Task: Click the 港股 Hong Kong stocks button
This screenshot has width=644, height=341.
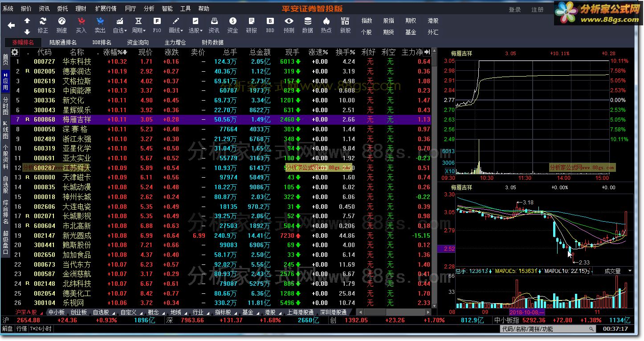Action: pos(433,20)
